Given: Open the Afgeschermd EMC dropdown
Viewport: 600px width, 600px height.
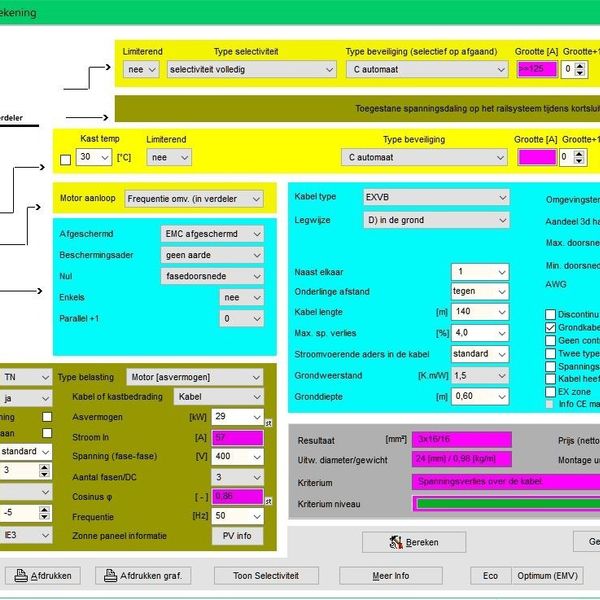Looking at the screenshot, I should [x=212, y=232].
